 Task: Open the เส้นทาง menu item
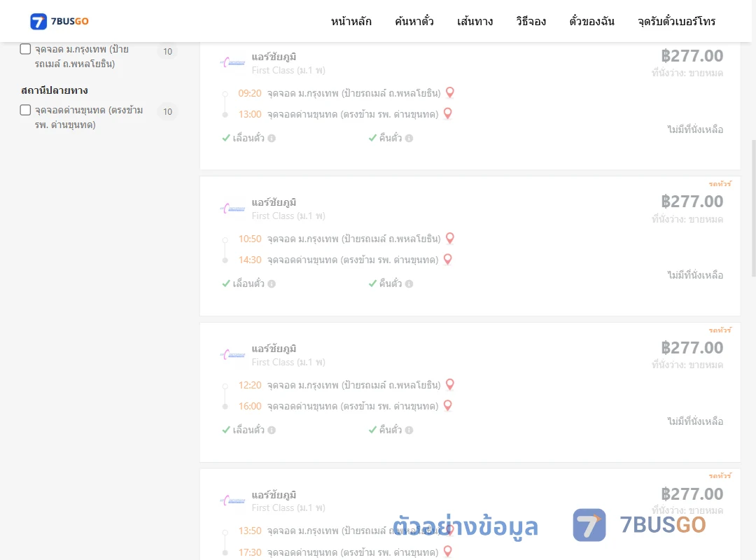tap(475, 21)
